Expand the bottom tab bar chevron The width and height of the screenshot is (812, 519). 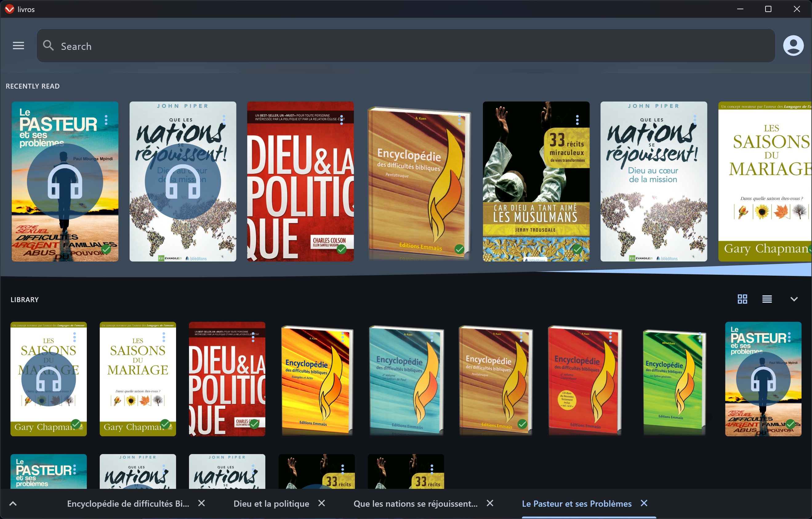click(13, 504)
